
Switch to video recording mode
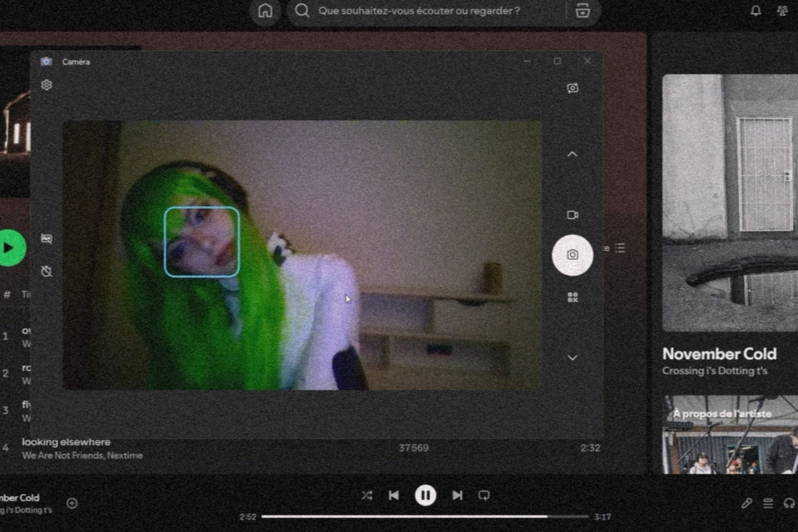coord(572,215)
